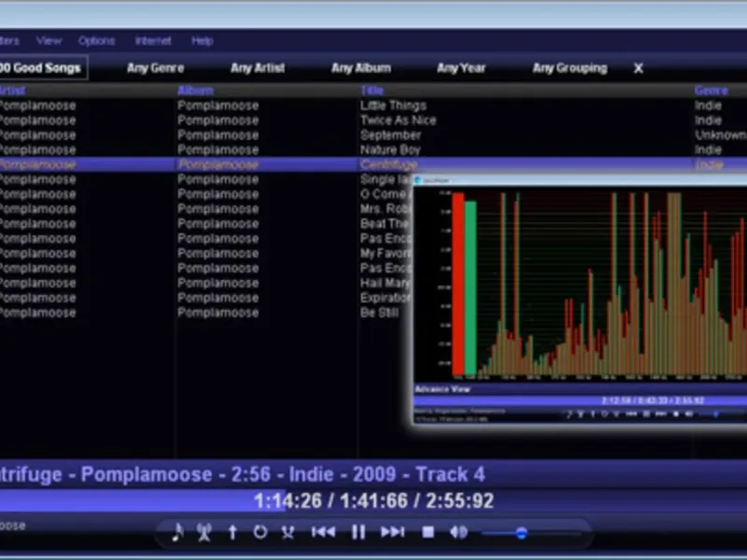The width and height of the screenshot is (747, 560).
Task: Open the Any Artist filter
Action: 258,68
